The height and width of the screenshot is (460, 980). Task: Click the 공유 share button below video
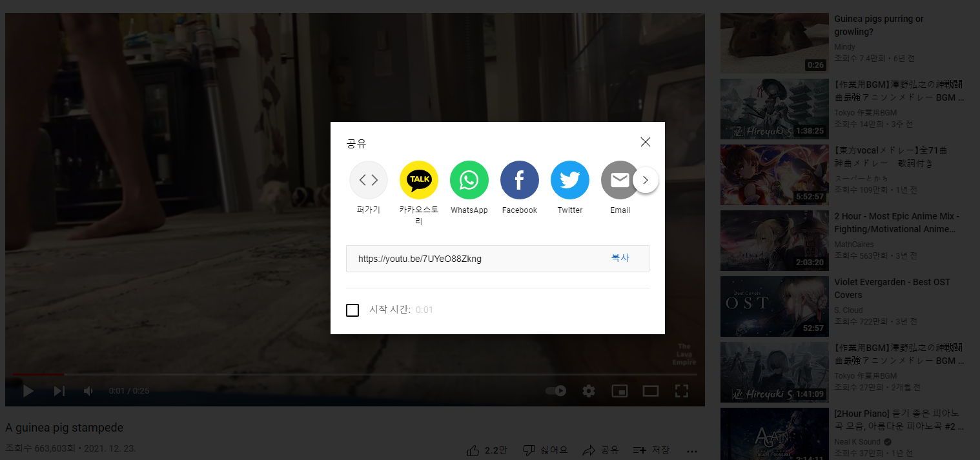tap(600, 450)
